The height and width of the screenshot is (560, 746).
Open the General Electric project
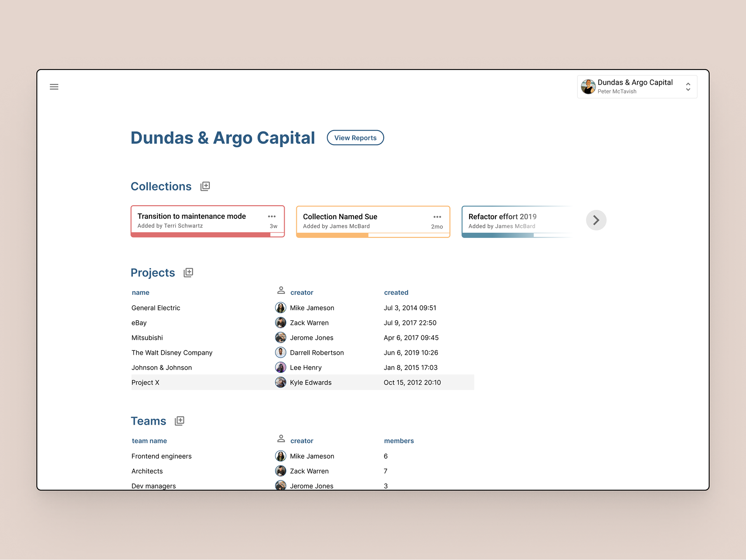156,308
